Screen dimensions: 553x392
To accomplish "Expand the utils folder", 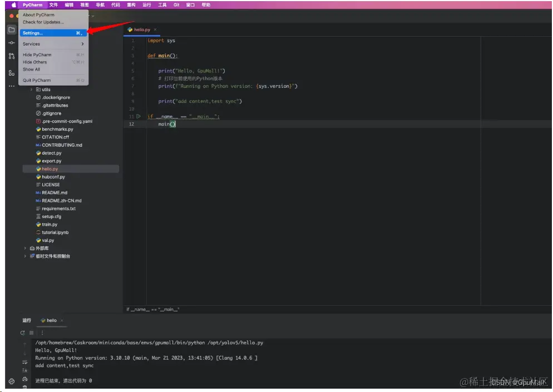I will click(31, 90).
